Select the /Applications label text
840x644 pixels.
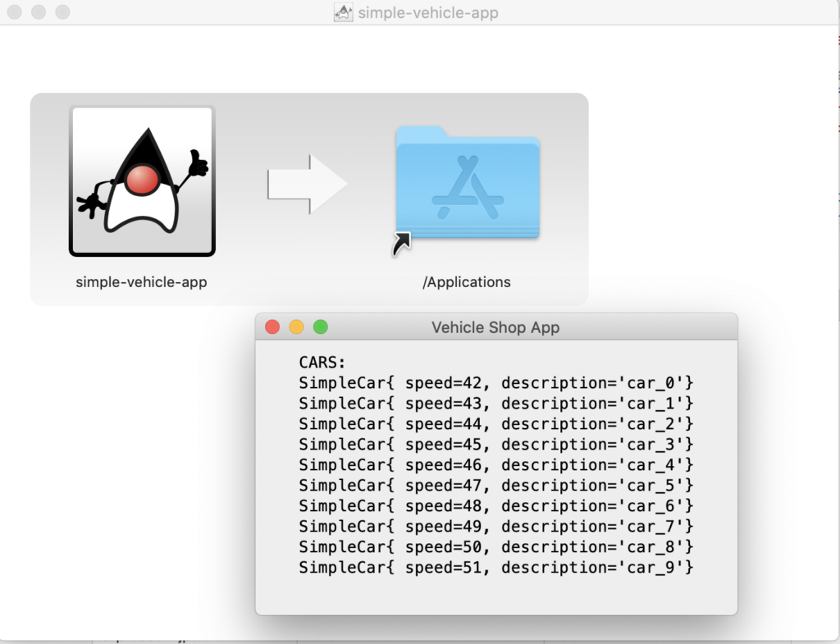(x=467, y=281)
